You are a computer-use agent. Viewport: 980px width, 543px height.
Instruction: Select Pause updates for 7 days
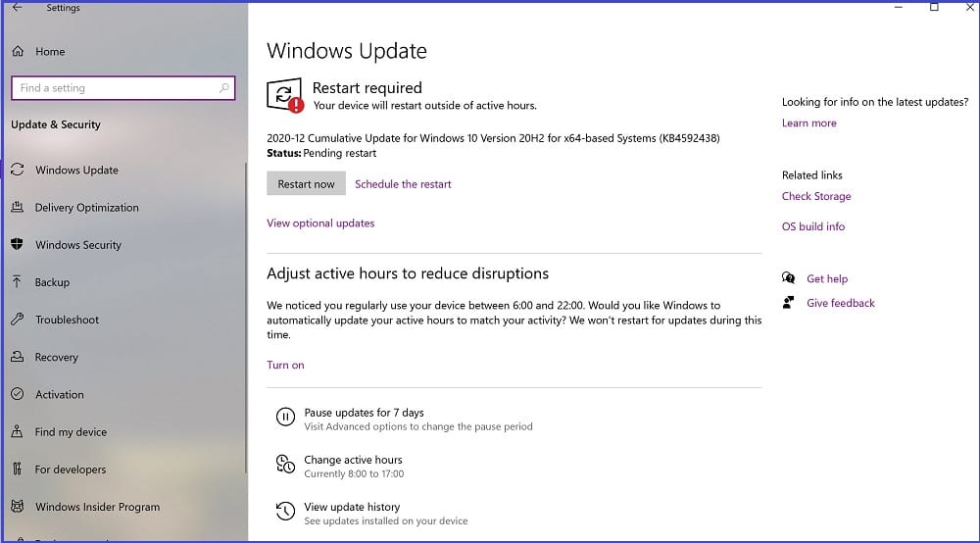(364, 413)
